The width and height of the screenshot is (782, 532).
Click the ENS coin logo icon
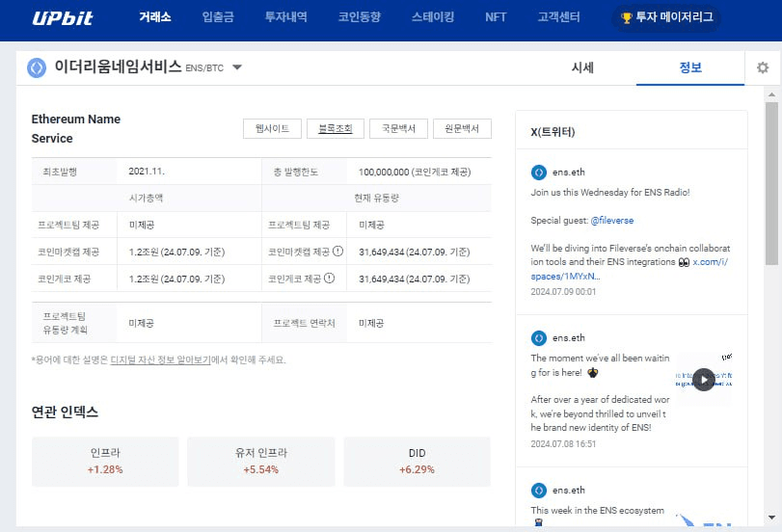(37, 67)
